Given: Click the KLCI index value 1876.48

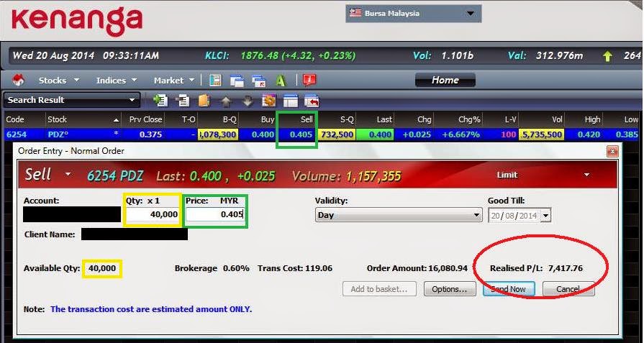Looking at the screenshot, I should [260, 56].
